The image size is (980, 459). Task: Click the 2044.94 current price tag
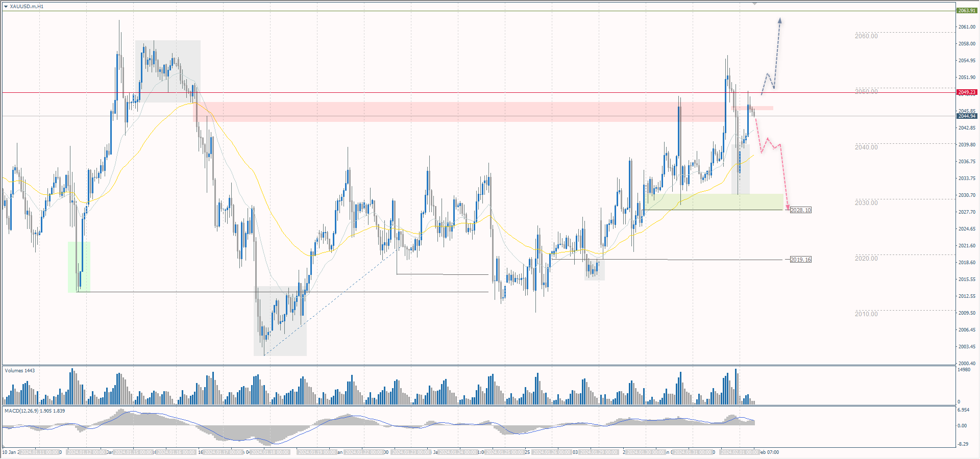tap(967, 116)
